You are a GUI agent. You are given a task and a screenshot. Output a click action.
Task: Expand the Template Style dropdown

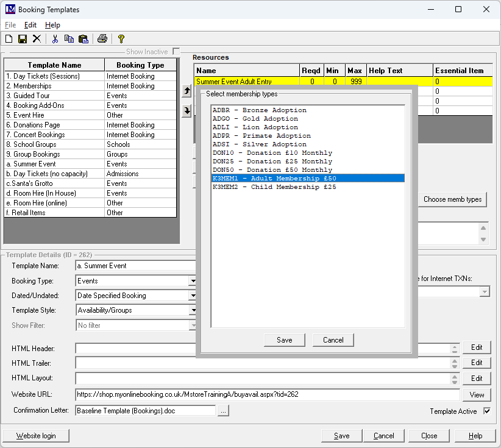(x=193, y=310)
